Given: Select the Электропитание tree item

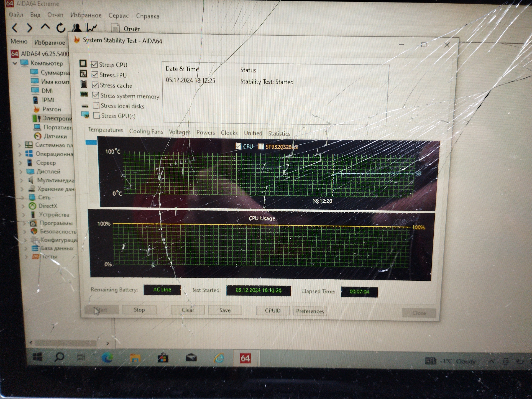Looking at the screenshot, I should (52, 118).
